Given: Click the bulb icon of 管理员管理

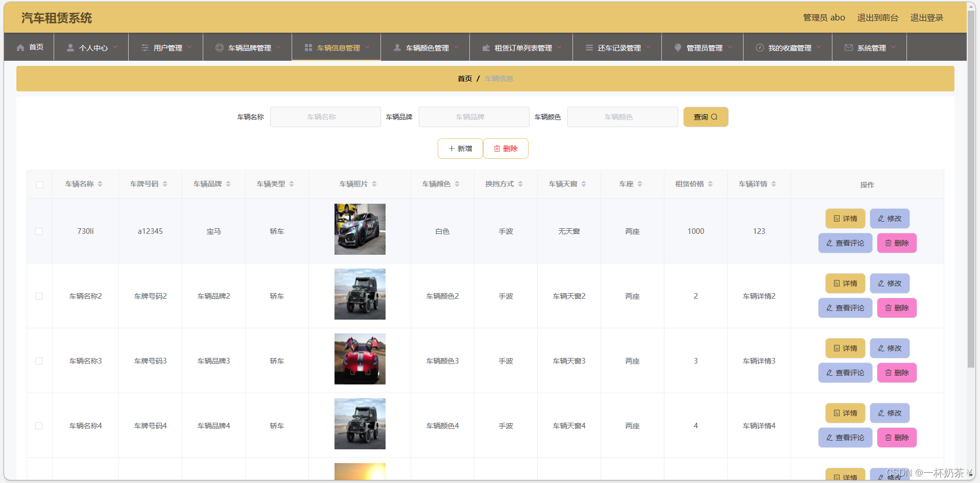Looking at the screenshot, I should tap(678, 47).
